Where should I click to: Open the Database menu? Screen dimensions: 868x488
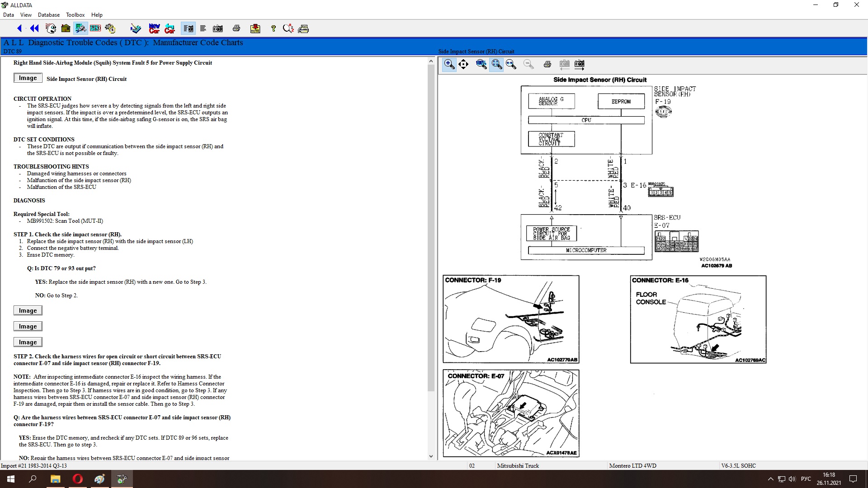coord(49,15)
